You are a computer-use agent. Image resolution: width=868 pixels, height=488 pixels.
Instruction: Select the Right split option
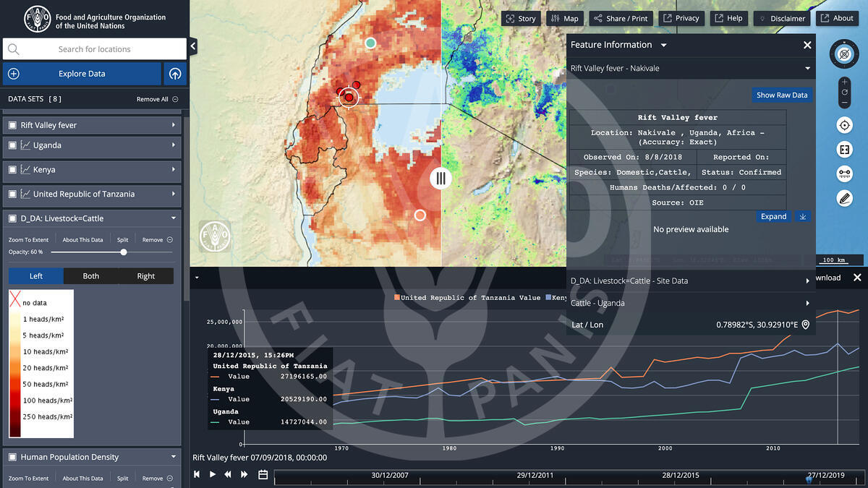coord(146,276)
